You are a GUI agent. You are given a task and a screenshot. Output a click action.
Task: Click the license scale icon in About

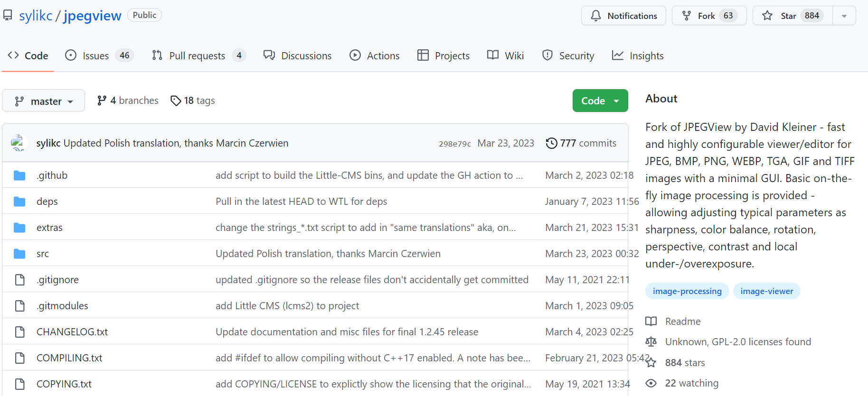click(x=651, y=342)
